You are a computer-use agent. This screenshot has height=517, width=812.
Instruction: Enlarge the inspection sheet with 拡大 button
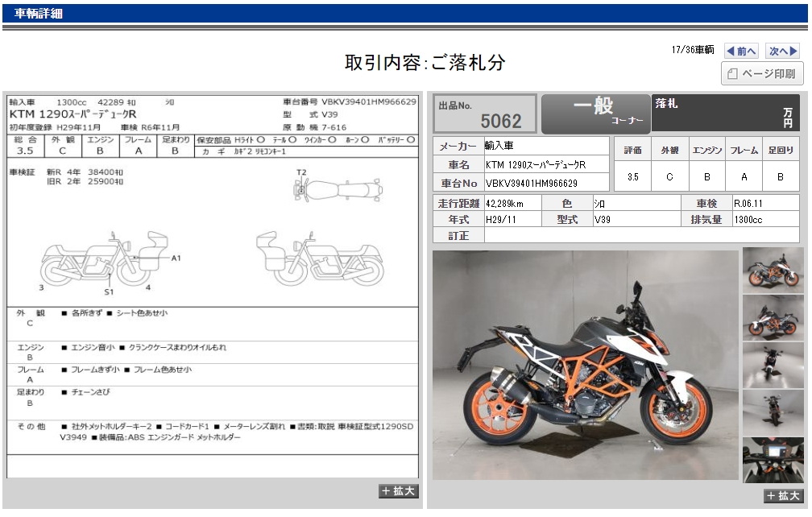click(398, 491)
